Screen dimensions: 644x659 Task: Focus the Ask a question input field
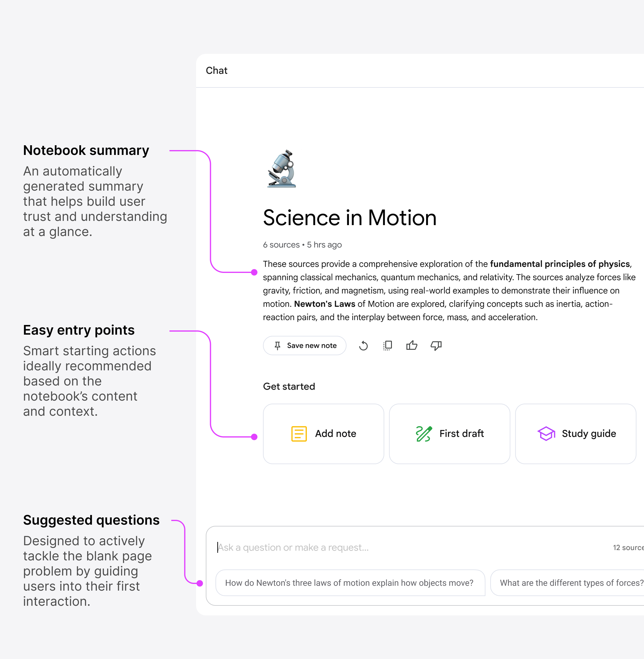coord(372,547)
